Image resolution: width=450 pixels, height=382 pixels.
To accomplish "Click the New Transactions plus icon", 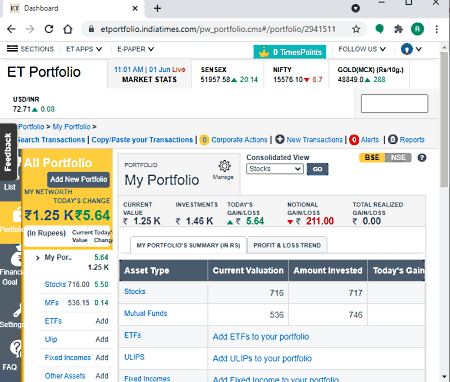I will pyautogui.click(x=280, y=139).
